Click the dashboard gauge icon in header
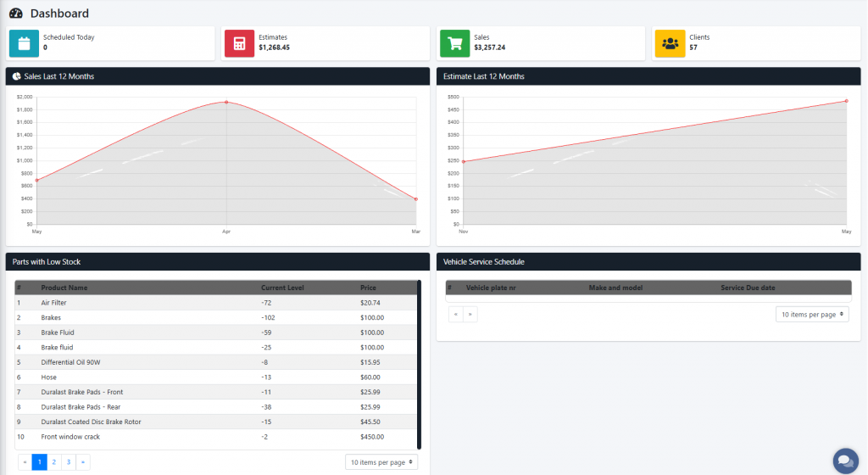The height and width of the screenshot is (475, 868). (x=16, y=14)
